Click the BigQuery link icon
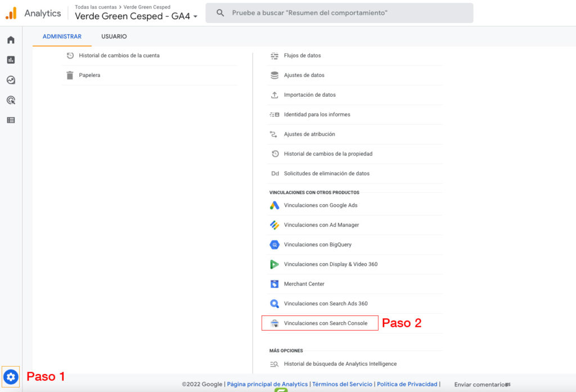Viewport: 576px width, 392px height. pos(274,245)
